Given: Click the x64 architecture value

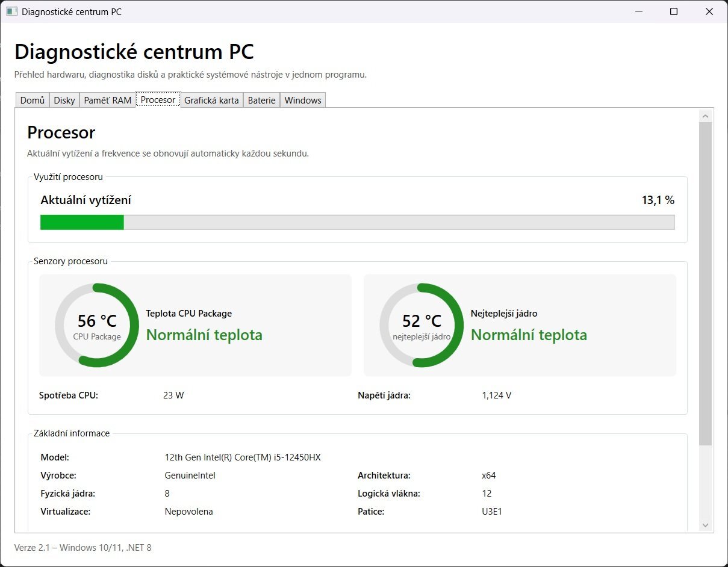Looking at the screenshot, I should [x=489, y=476].
